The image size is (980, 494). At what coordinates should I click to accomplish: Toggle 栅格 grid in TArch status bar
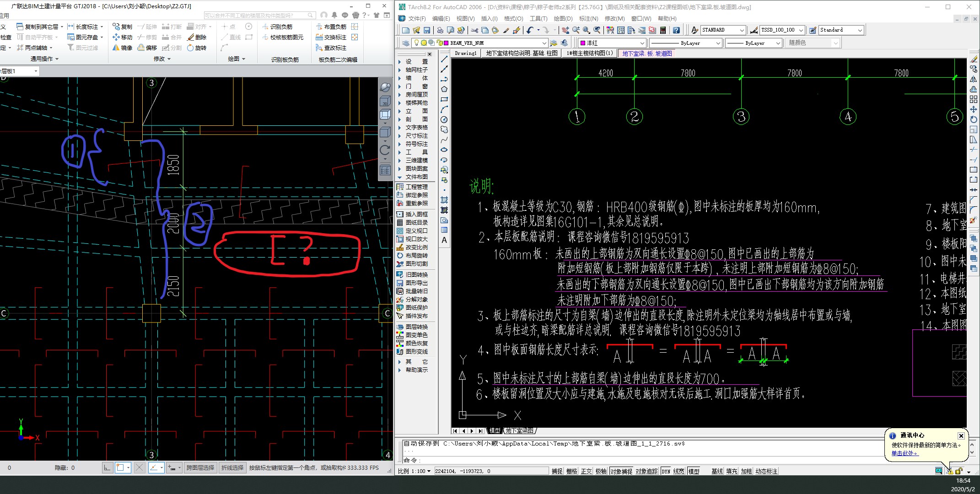pyautogui.click(x=571, y=471)
